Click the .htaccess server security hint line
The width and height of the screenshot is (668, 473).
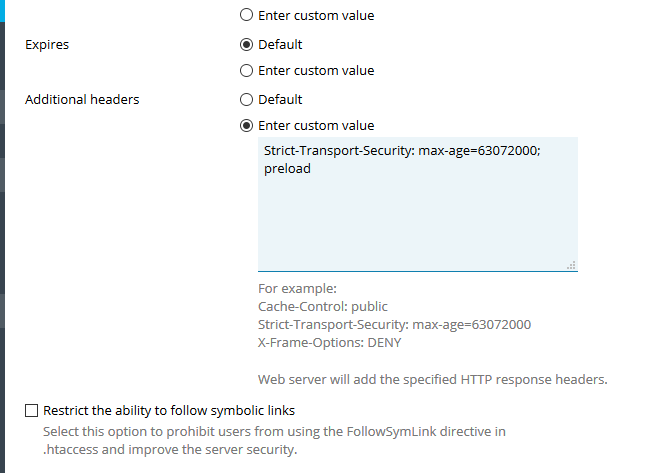click(170, 450)
